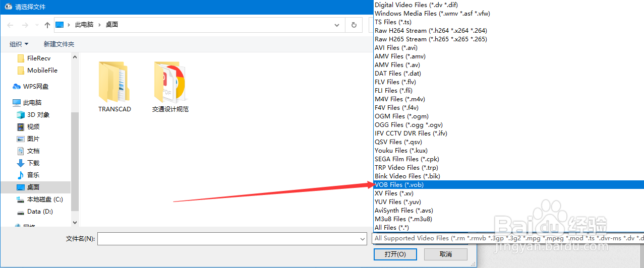Choose F4V Files (*.f4v) filter
The image size is (644, 268).
pyautogui.click(x=509, y=107)
